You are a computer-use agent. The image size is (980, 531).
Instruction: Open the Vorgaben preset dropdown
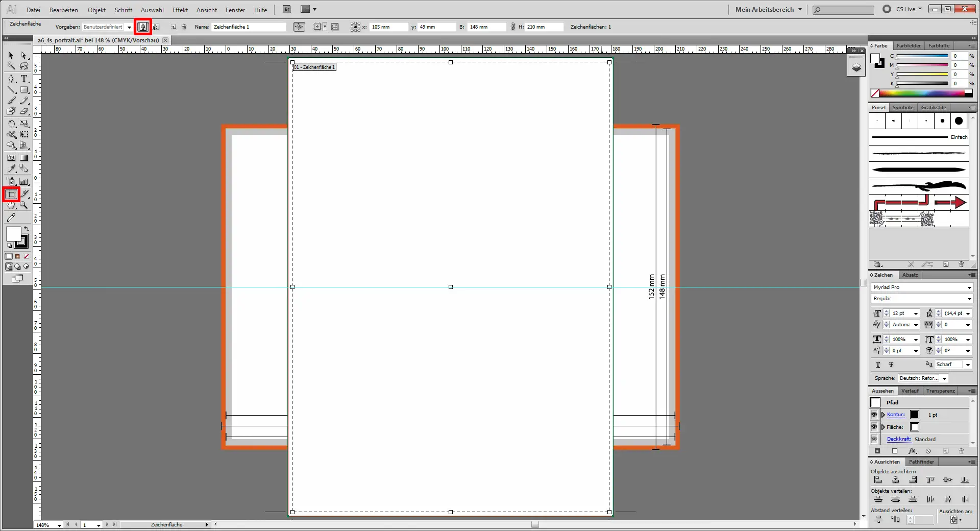(x=129, y=27)
